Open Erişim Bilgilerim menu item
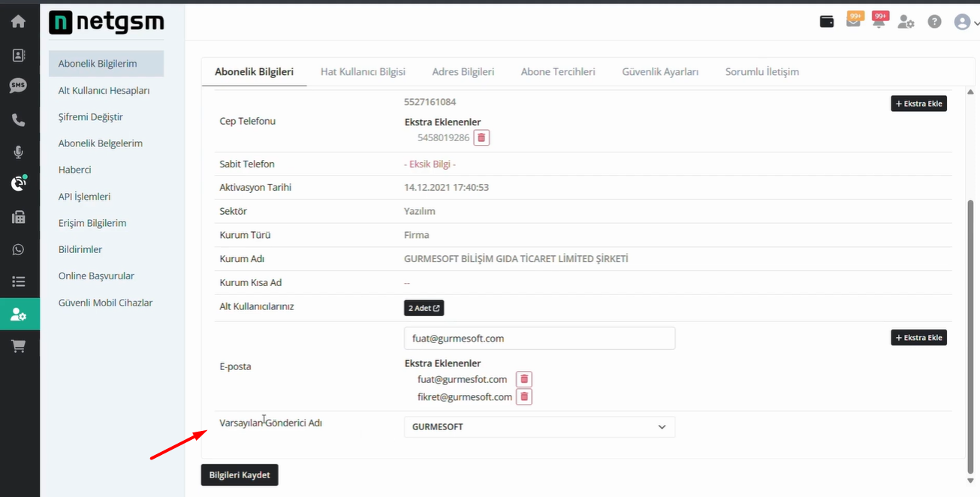980x497 pixels. [x=92, y=223]
